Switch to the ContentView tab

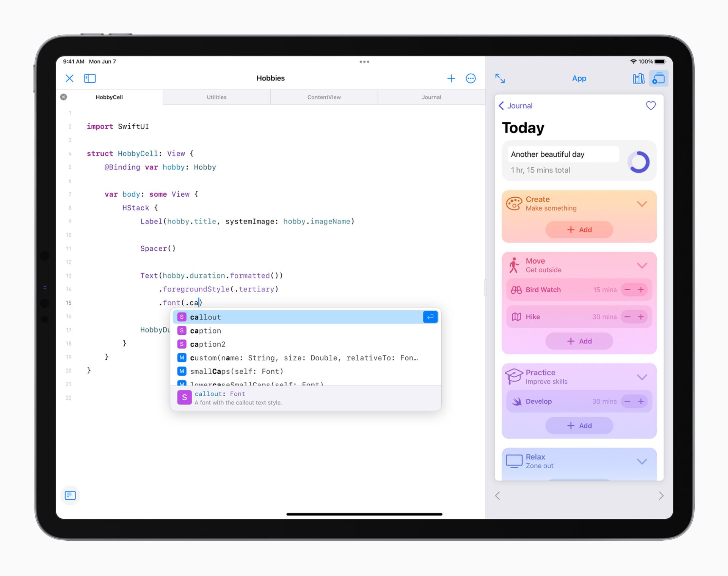coord(323,97)
